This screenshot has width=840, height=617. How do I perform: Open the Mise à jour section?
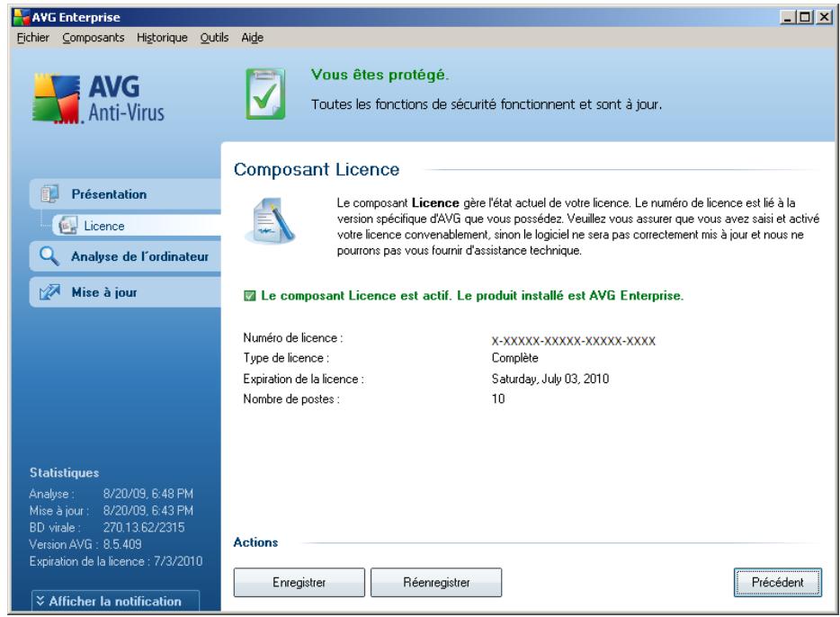125,292
